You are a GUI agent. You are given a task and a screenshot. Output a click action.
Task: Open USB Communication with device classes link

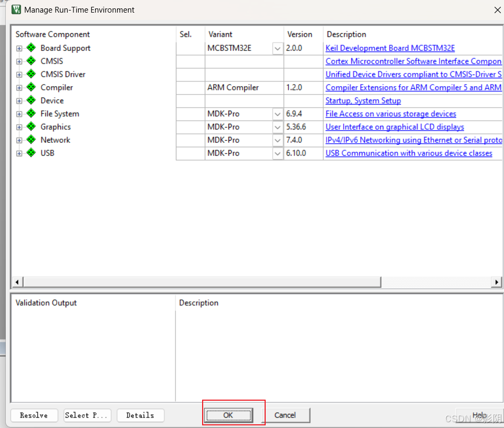coord(409,153)
